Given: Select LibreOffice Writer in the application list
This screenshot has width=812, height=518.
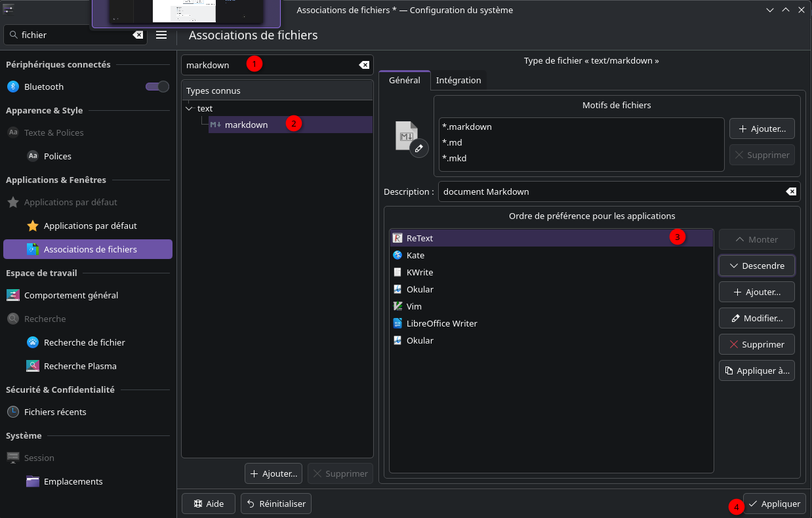Looking at the screenshot, I should pos(441,323).
